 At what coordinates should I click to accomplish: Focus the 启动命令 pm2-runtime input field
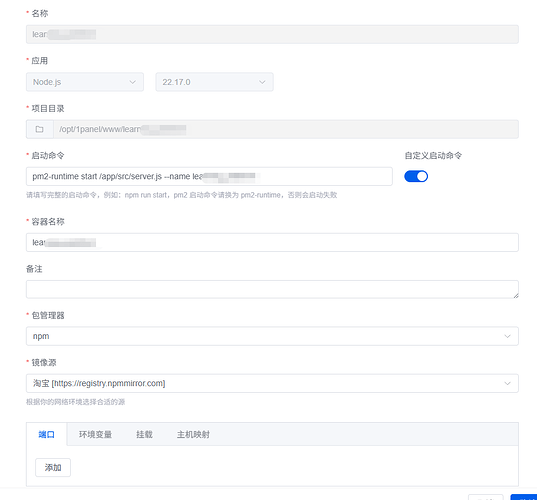pyautogui.click(x=209, y=176)
